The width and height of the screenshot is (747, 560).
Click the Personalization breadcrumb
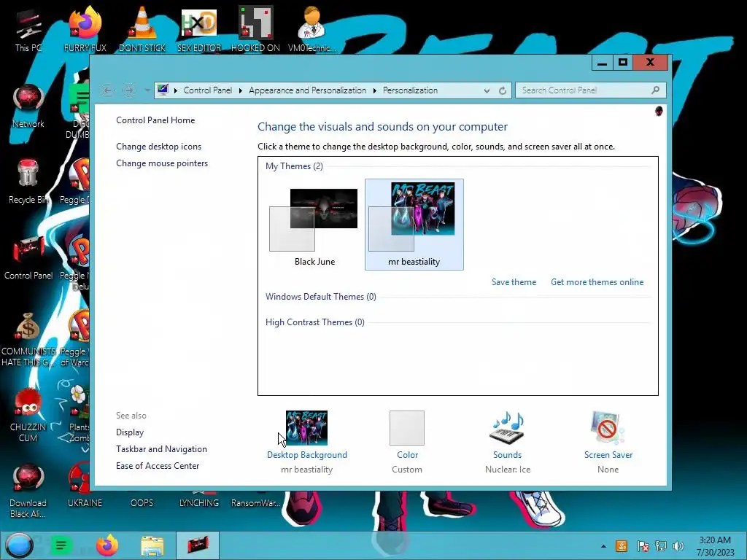pyautogui.click(x=410, y=90)
